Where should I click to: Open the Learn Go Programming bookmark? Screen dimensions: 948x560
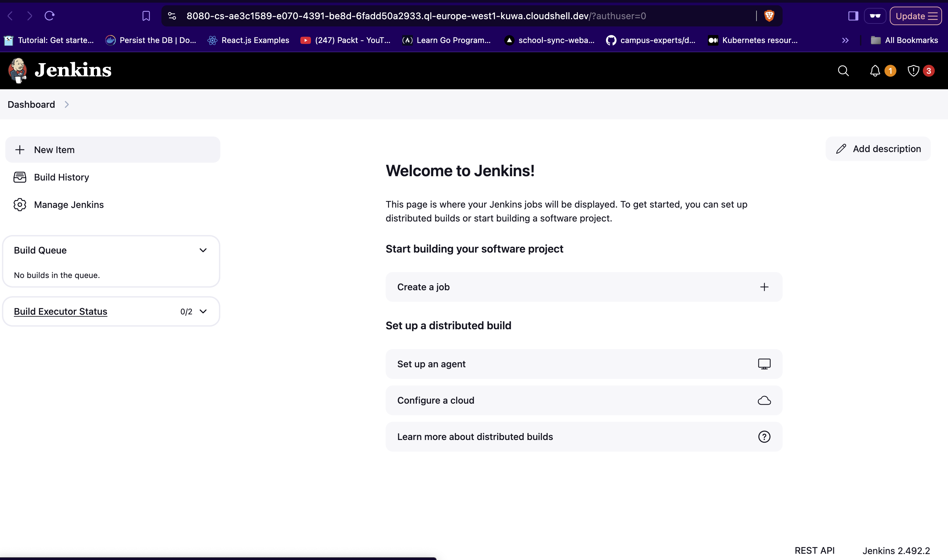[x=447, y=40]
